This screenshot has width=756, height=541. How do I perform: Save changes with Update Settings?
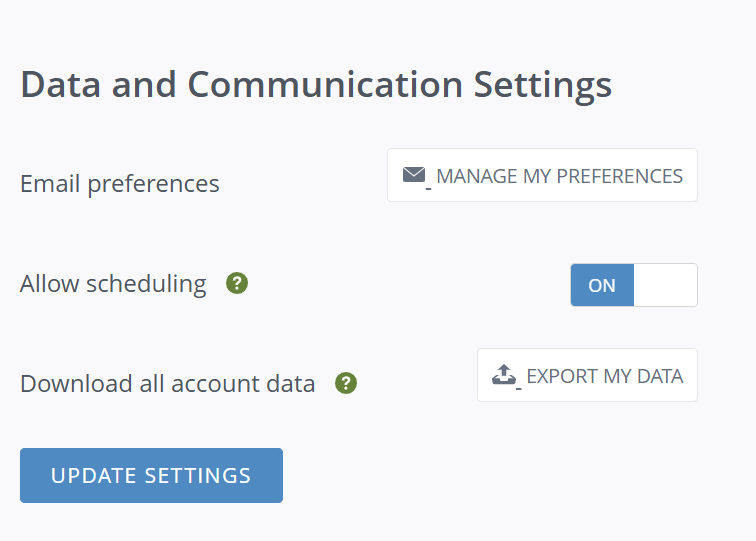point(151,475)
